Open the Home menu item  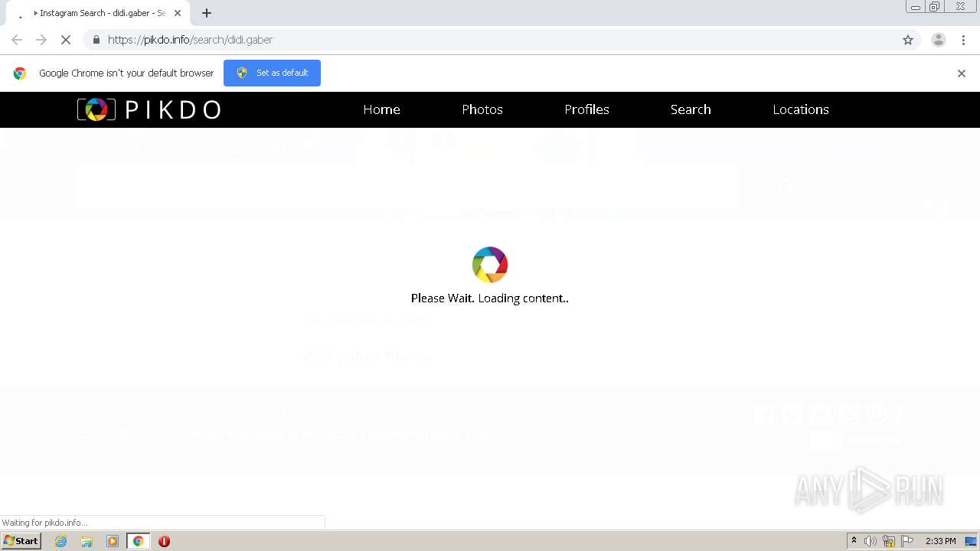(381, 109)
